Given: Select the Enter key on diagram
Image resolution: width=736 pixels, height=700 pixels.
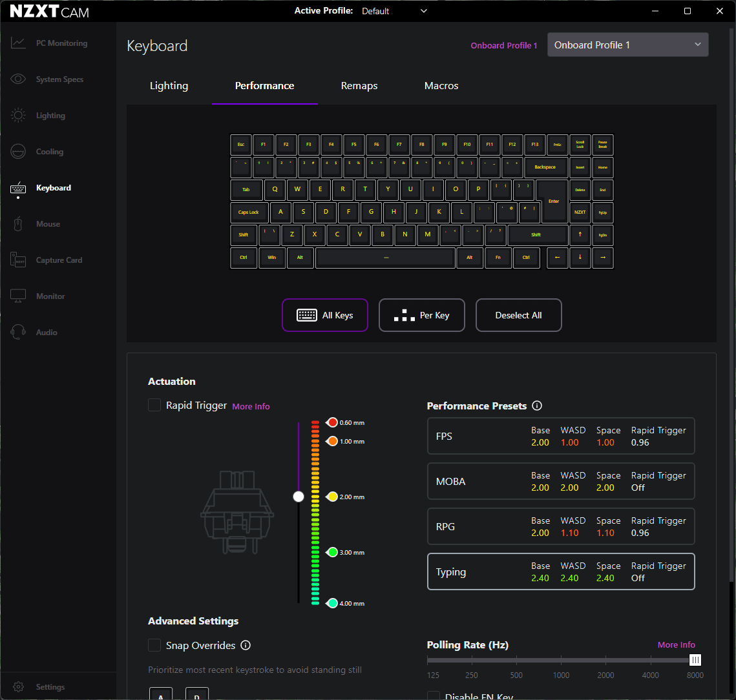Looking at the screenshot, I should tap(553, 201).
